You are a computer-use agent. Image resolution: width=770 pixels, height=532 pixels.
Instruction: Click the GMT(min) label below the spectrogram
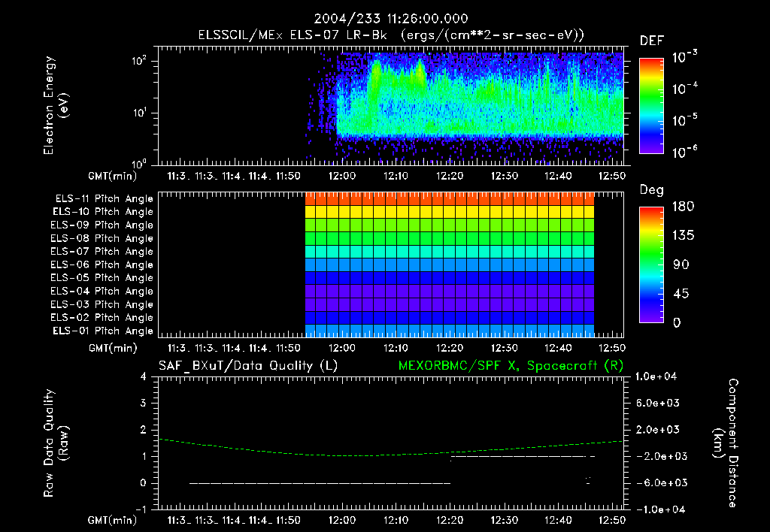coord(113,176)
